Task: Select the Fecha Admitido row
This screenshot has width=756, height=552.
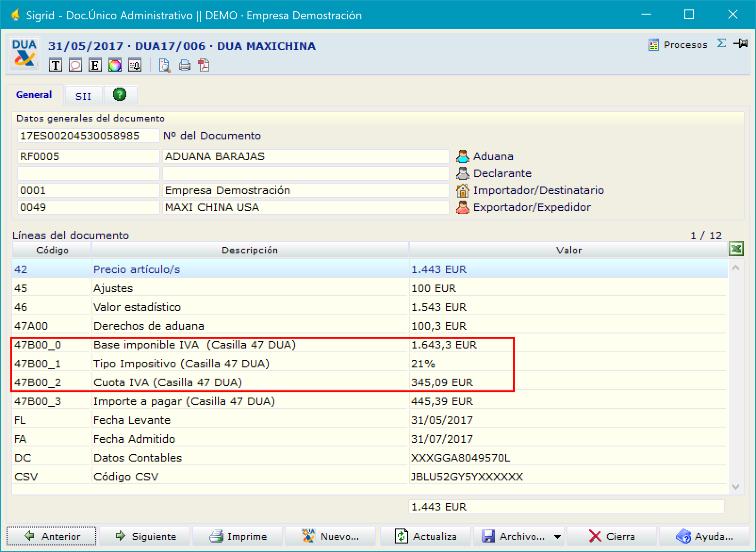Action: [x=370, y=439]
